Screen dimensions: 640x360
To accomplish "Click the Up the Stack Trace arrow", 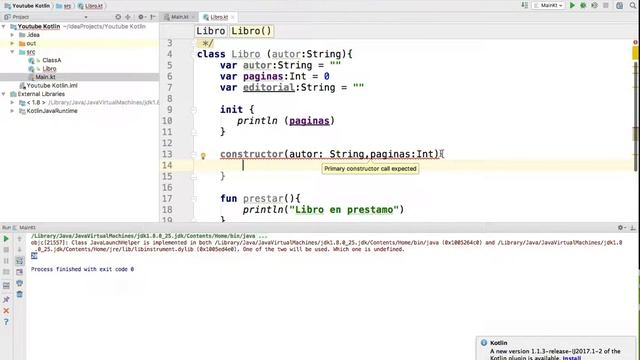I will coord(20,239).
